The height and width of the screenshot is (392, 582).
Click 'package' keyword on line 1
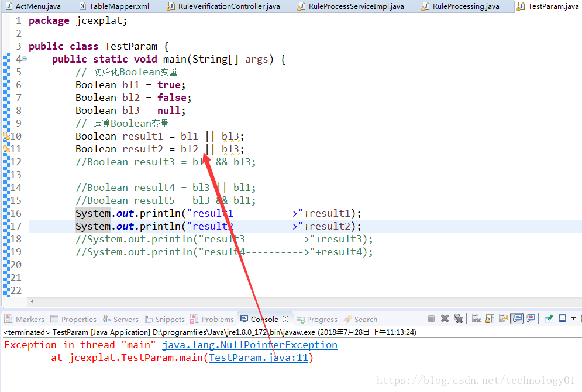49,21
